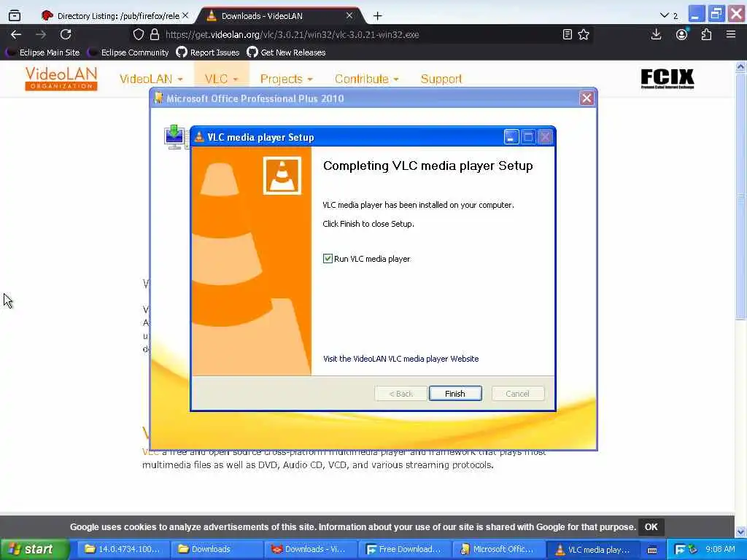Switch to Free Download taskbar item

403,550
